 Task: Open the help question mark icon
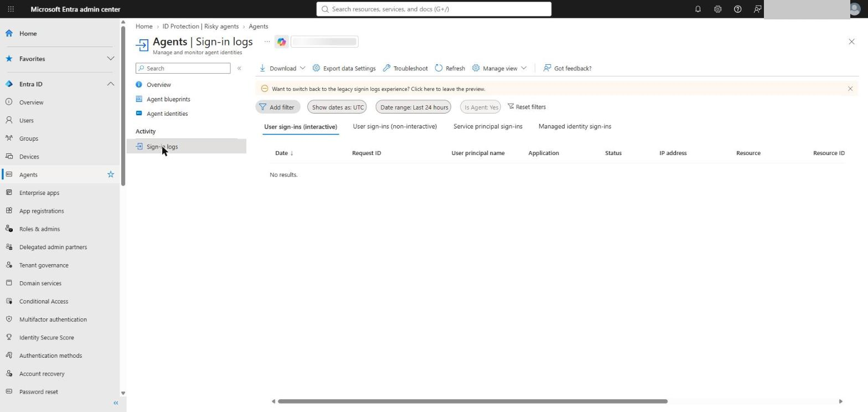click(737, 9)
